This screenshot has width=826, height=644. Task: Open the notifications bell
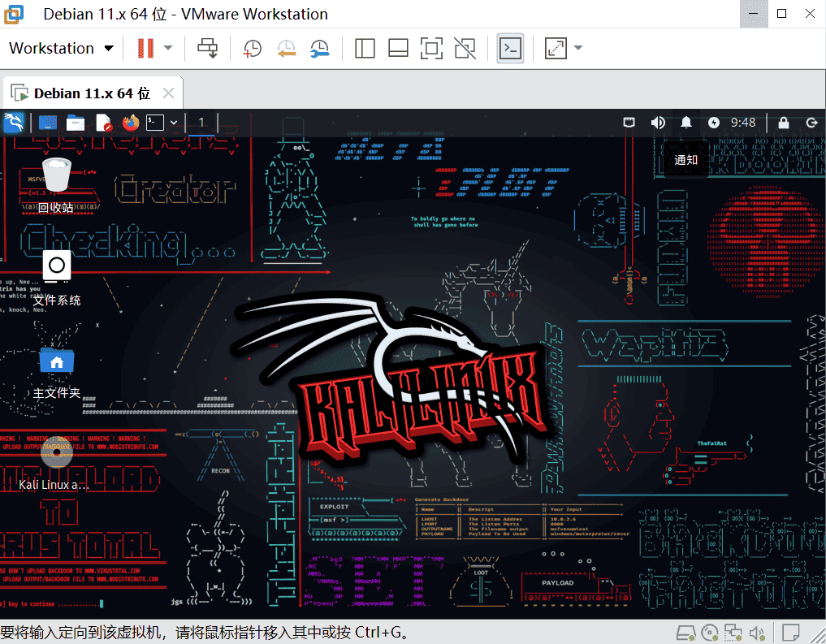click(685, 123)
